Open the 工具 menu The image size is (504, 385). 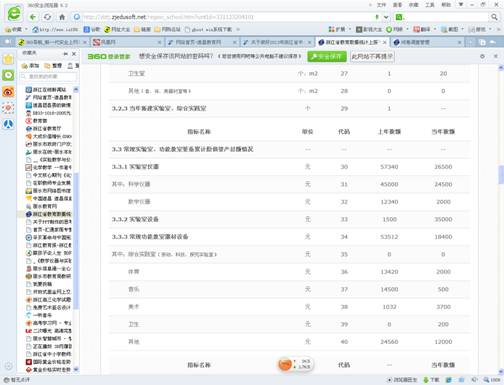(430, 5)
